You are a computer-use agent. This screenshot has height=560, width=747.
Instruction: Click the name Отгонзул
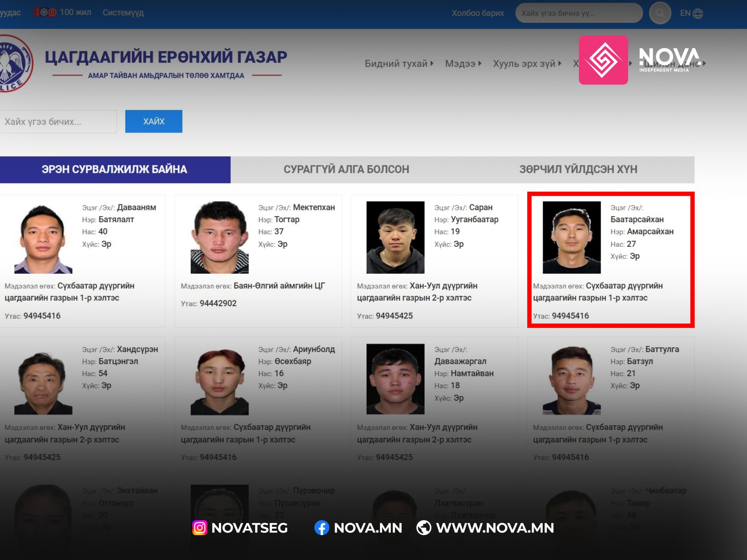pyautogui.click(x=116, y=503)
